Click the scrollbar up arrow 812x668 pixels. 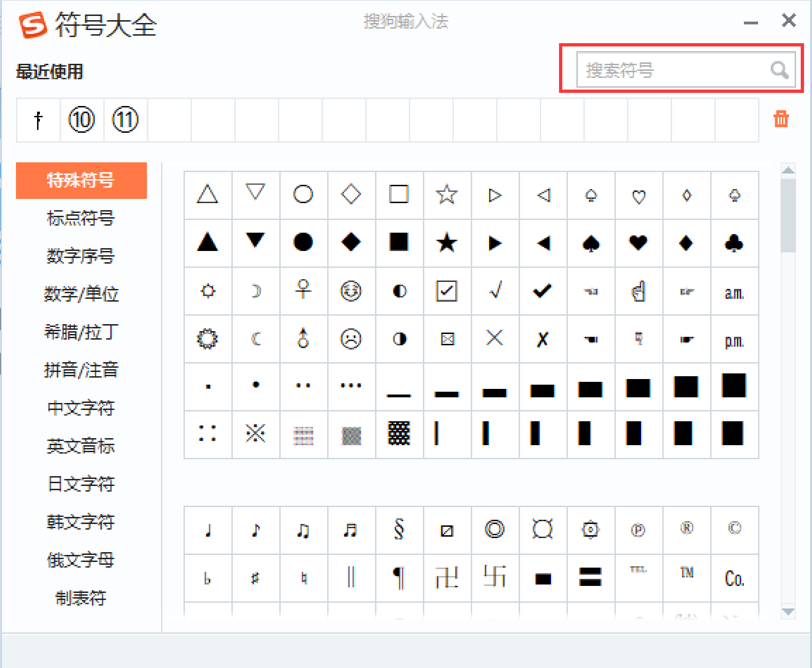(789, 170)
